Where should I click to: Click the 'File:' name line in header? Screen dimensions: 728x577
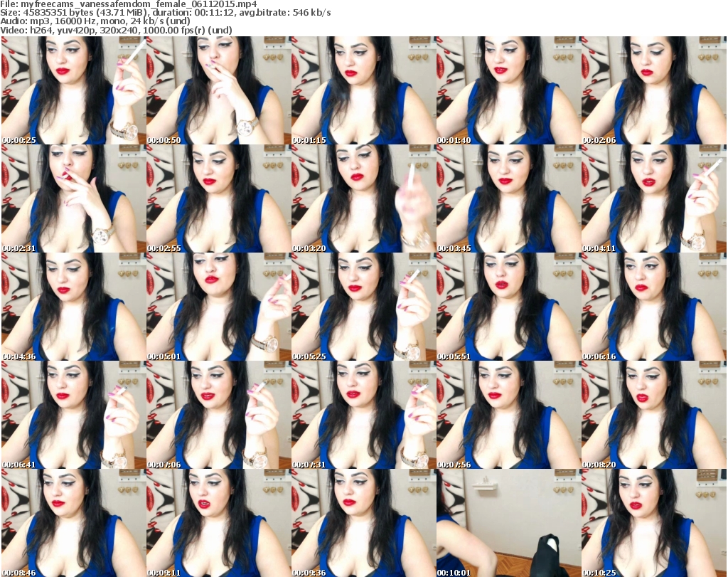click(x=129, y=4)
